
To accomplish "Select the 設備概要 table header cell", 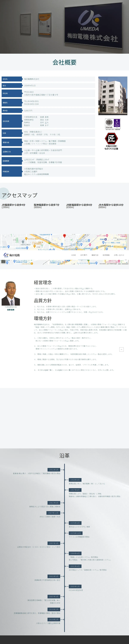I will tap(12, 161).
